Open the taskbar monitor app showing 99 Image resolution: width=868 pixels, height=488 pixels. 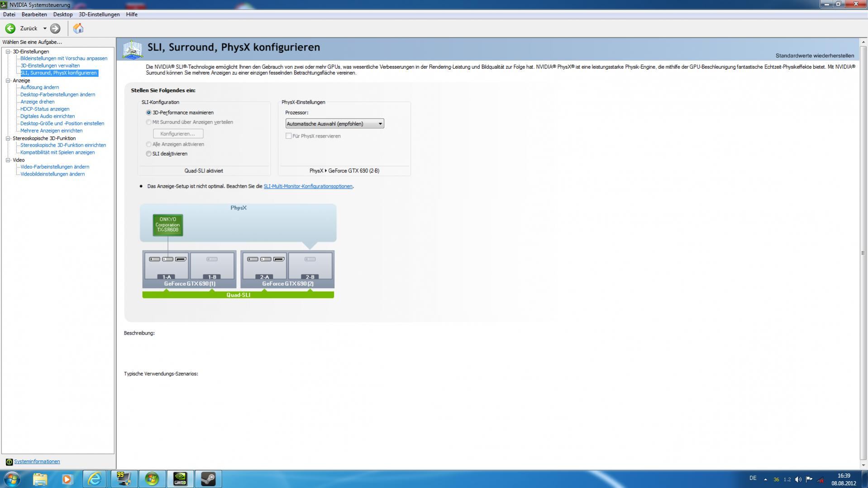point(124,479)
